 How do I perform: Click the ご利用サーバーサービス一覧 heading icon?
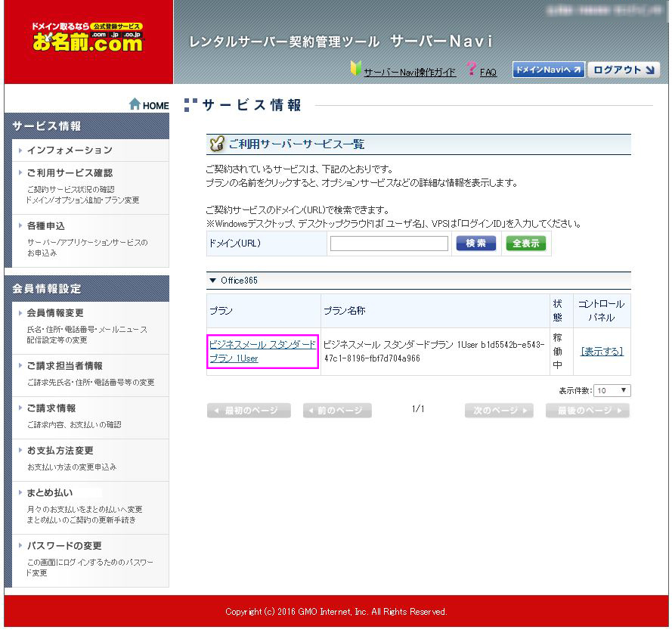click(x=217, y=144)
